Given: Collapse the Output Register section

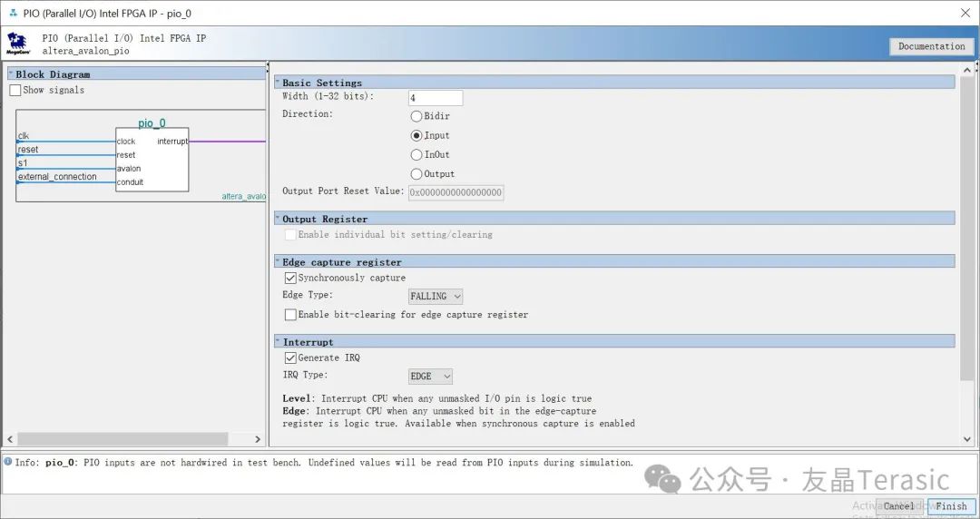Looking at the screenshot, I should tap(278, 219).
